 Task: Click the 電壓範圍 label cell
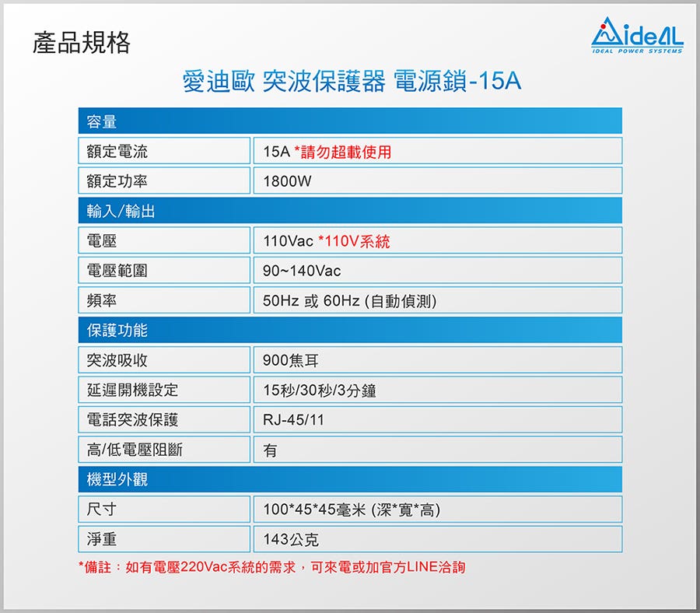[164, 270]
